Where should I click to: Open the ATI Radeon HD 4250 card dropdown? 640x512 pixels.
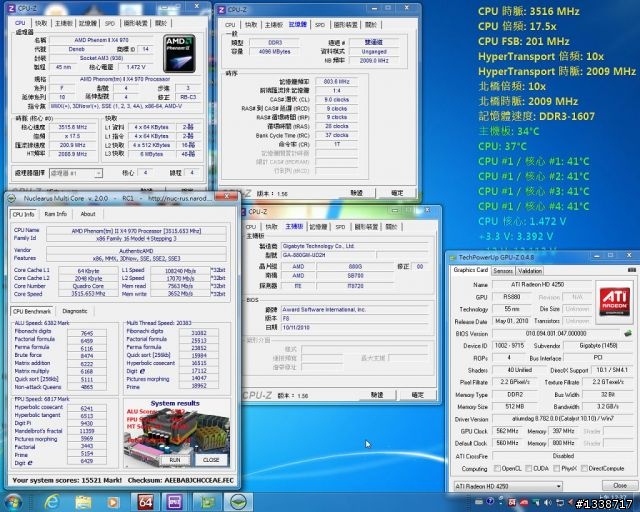(x=508, y=486)
